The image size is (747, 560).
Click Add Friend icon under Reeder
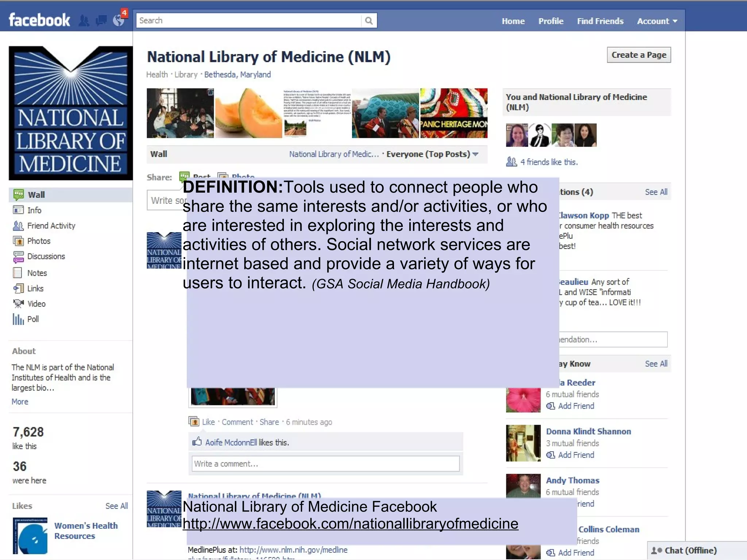pyautogui.click(x=550, y=406)
